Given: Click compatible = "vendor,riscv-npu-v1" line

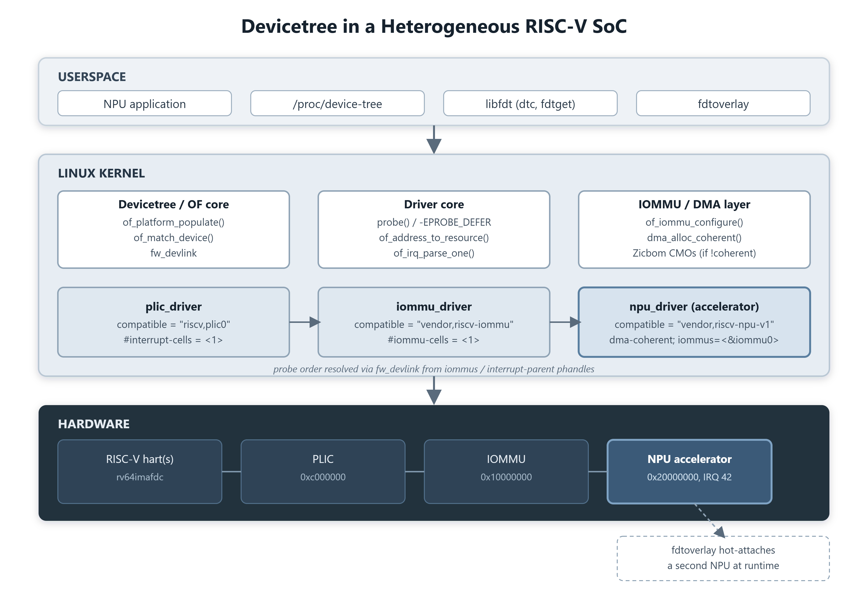Looking at the screenshot, I should [694, 324].
